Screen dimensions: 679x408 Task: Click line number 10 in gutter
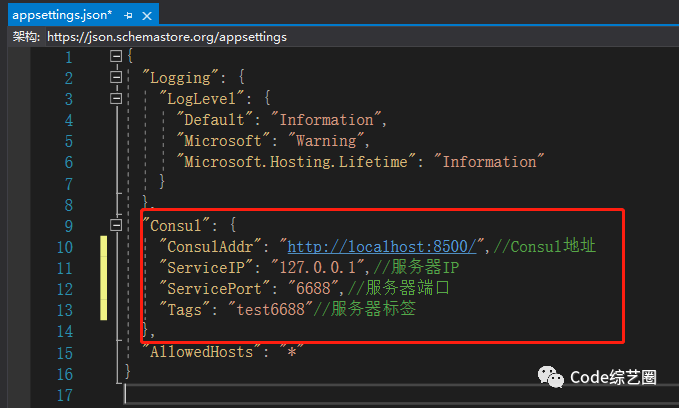click(x=63, y=246)
